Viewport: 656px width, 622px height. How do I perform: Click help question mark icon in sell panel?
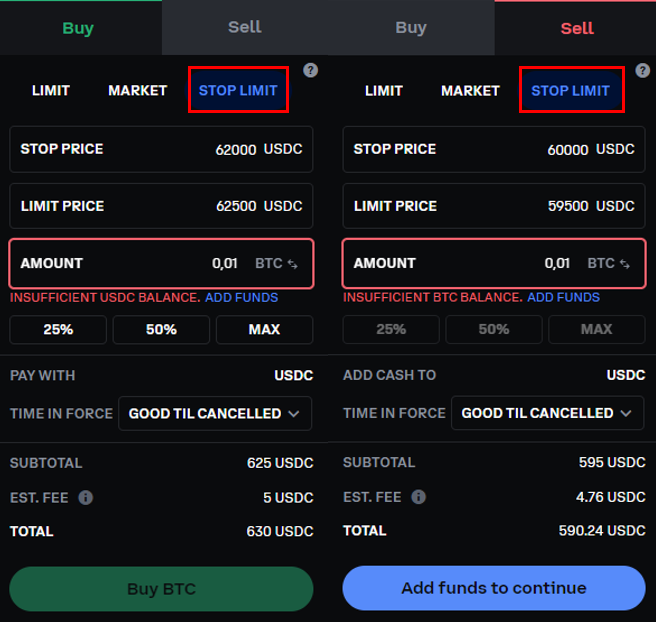pyautogui.click(x=644, y=70)
